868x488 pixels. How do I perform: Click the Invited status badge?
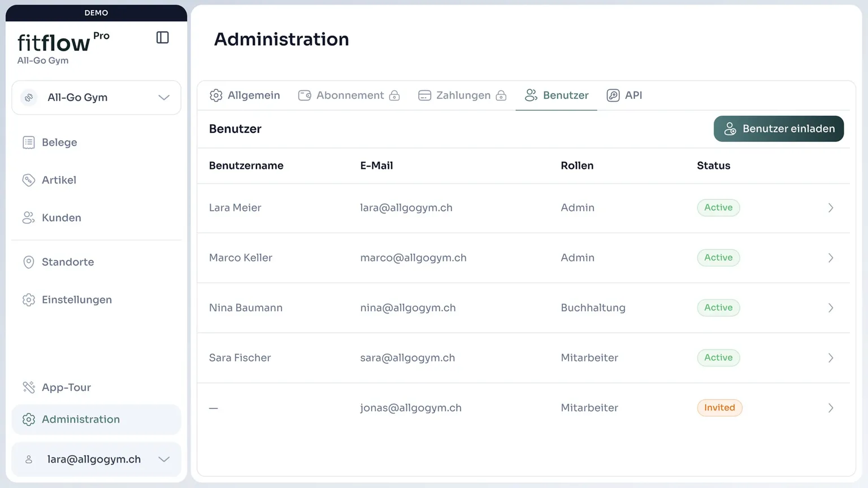(719, 408)
